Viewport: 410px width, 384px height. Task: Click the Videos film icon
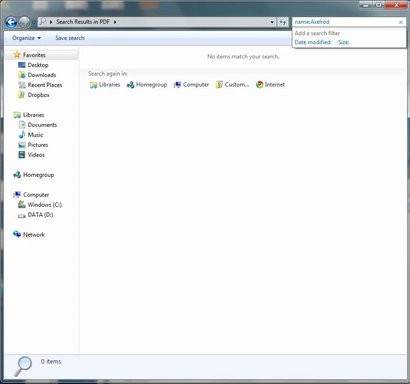(x=22, y=155)
